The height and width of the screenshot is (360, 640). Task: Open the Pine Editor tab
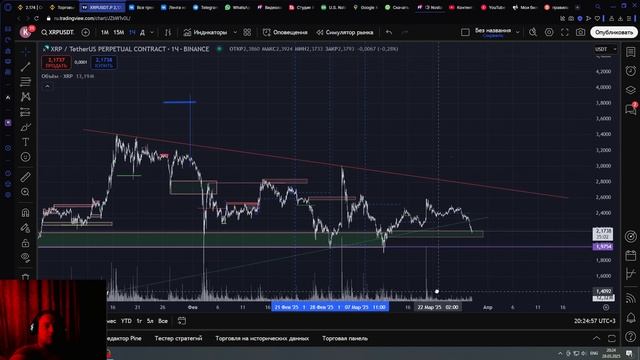124,338
